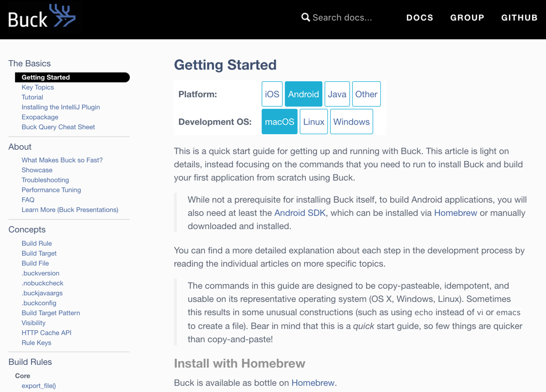Click the Buck logo
Screen dimensions: 546x392
[42, 17]
